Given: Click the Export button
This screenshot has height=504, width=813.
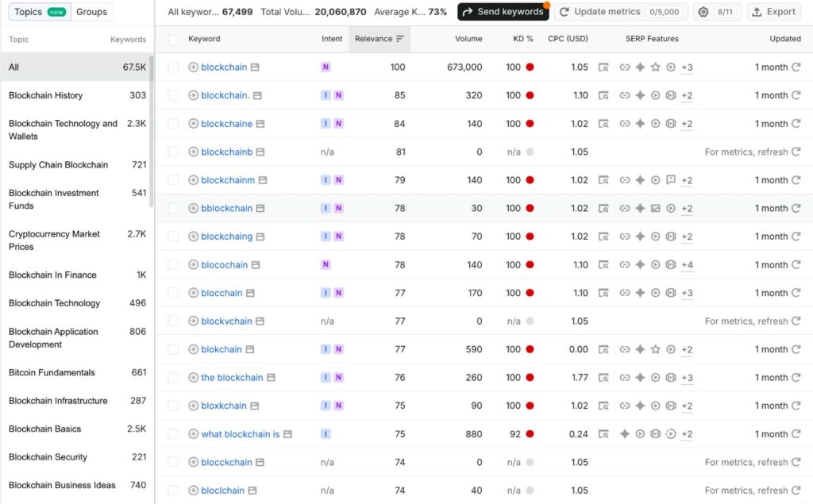Looking at the screenshot, I should (x=773, y=12).
